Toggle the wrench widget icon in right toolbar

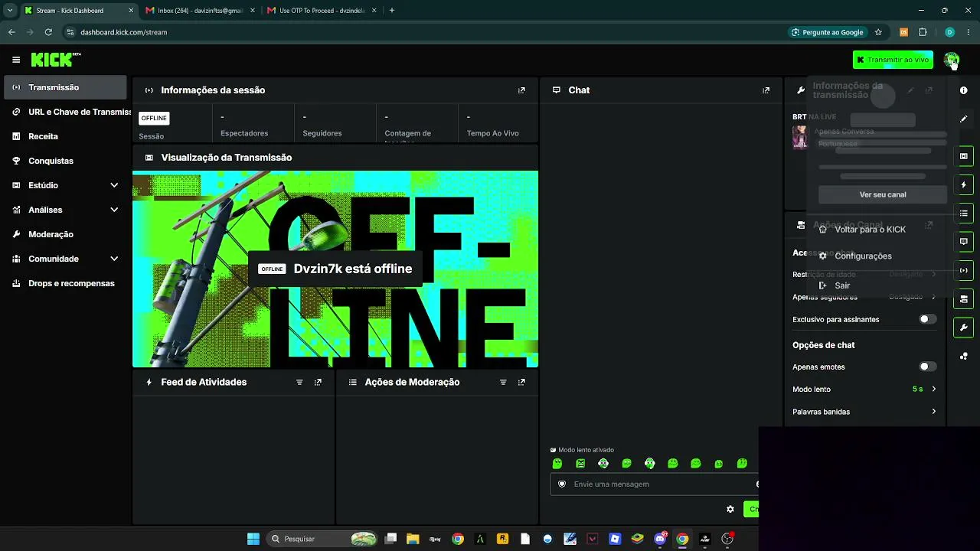click(x=963, y=328)
